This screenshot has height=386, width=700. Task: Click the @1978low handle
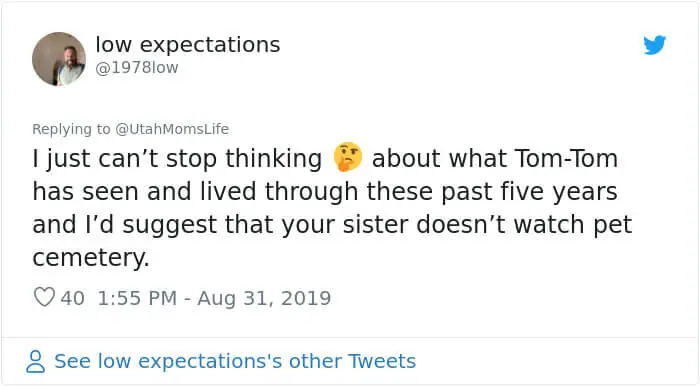pos(137,67)
